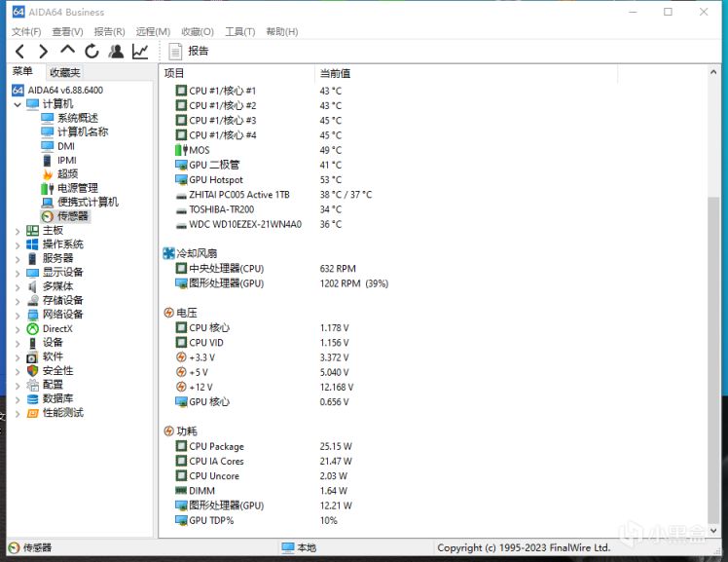Select the DMI tree item
Viewport: 728px width, 562px height.
[58, 146]
